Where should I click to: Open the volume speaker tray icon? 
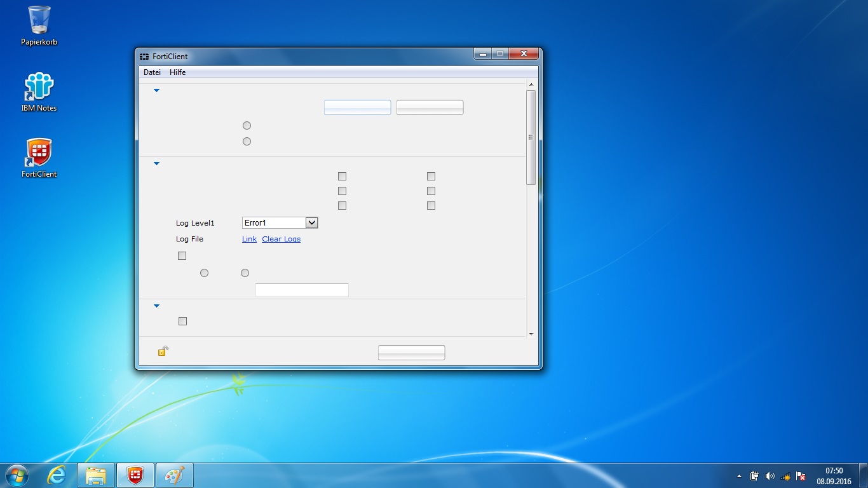pyautogui.click(x=770, y=476)
